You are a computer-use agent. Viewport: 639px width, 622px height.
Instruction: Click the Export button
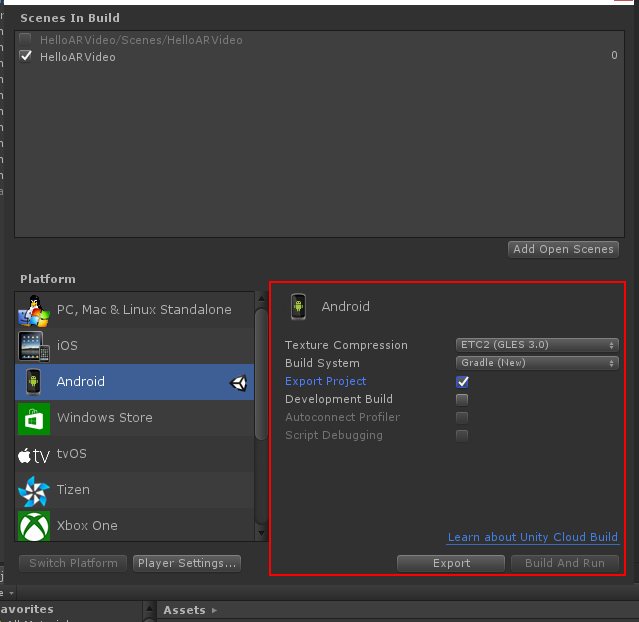pos(451,563)
